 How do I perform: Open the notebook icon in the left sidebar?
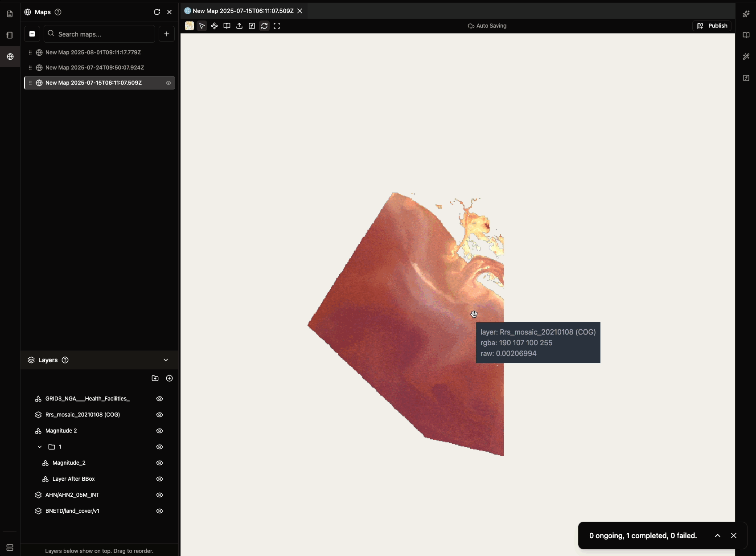pyautogui.click(x=10, y=35)
